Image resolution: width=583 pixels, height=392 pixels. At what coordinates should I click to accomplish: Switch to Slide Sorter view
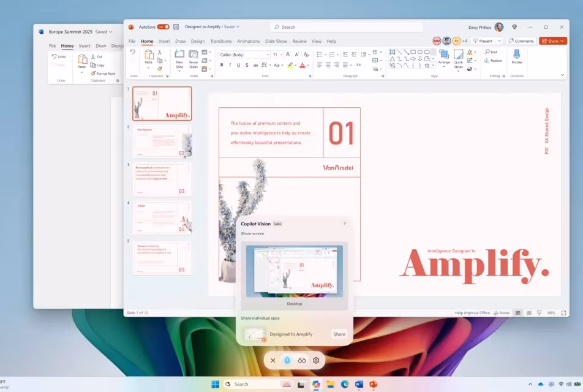click(528, 313)
